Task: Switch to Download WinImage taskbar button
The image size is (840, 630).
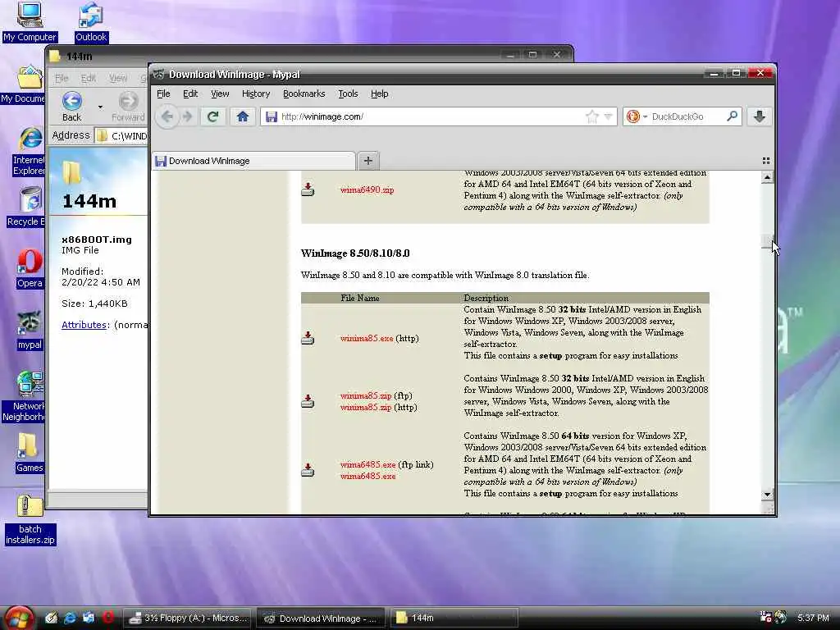Action: [x=321, y=618]
